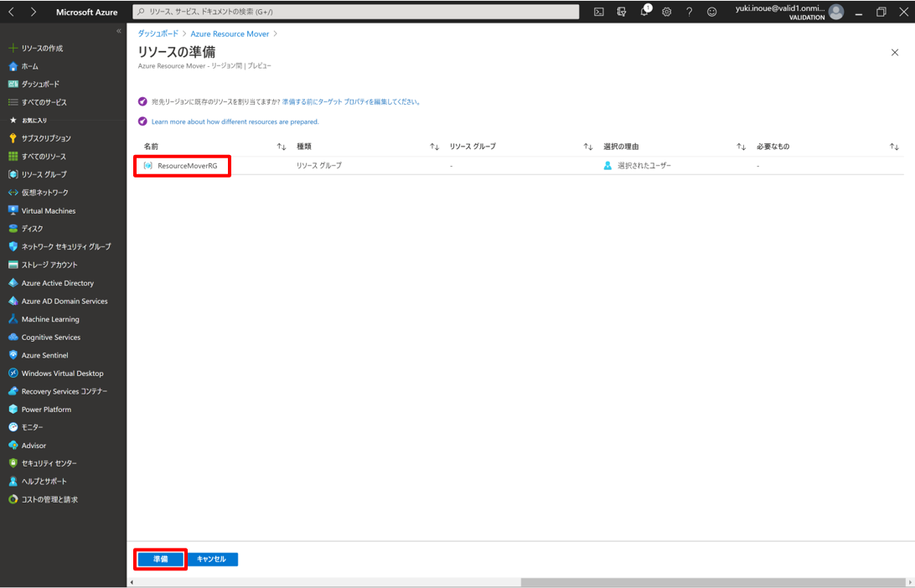Open ネットワーク セキュリティ グループ shield icon
Screen dimensions: 915x588
click(13, 247)
